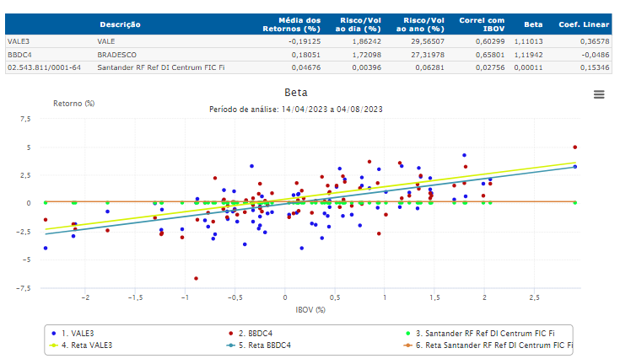Hide Reta Santander RF line in legend
The image size is (620, 364).
pos(489,345)
